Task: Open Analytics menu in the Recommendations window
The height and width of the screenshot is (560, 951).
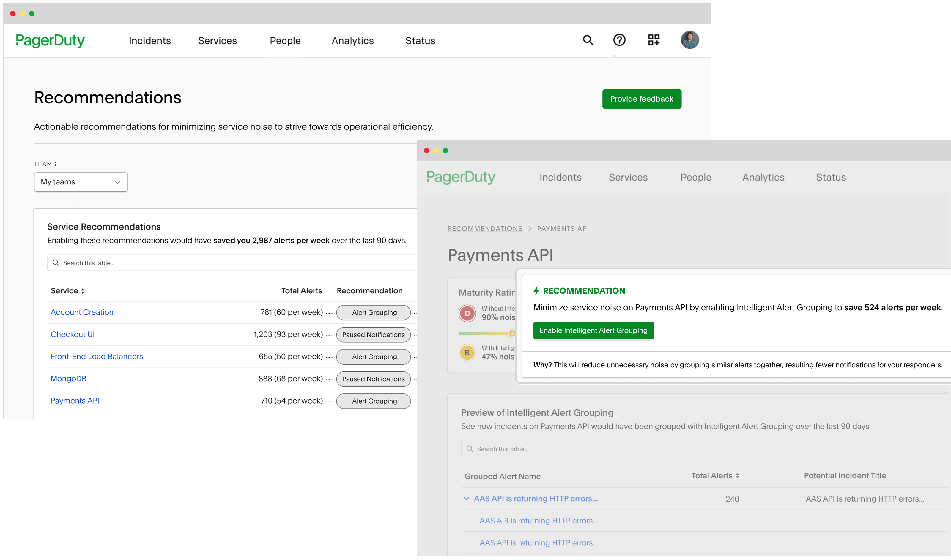Action: 353,40
